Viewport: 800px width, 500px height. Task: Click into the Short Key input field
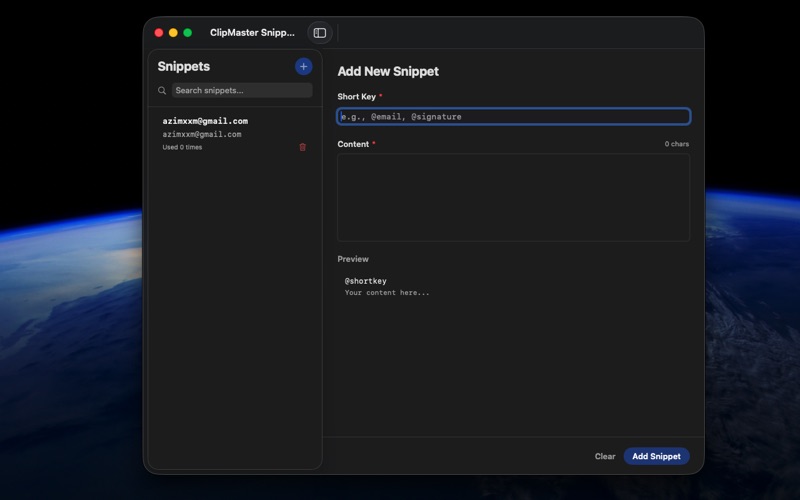(x=514, y=116)
